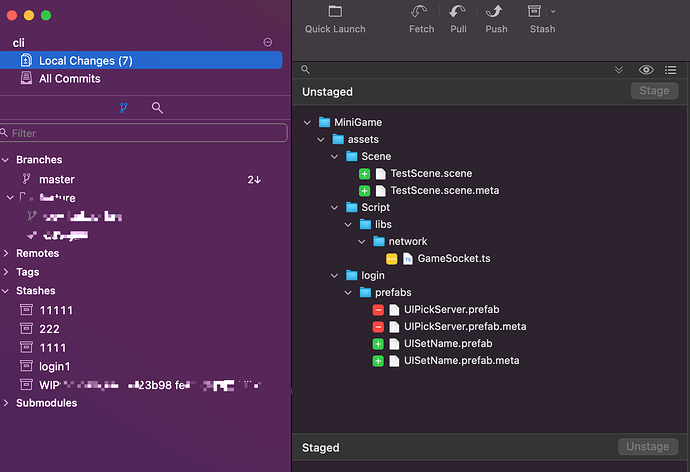Collapse the cli repository section
The image size is (690, 472).
coord(267,42)
